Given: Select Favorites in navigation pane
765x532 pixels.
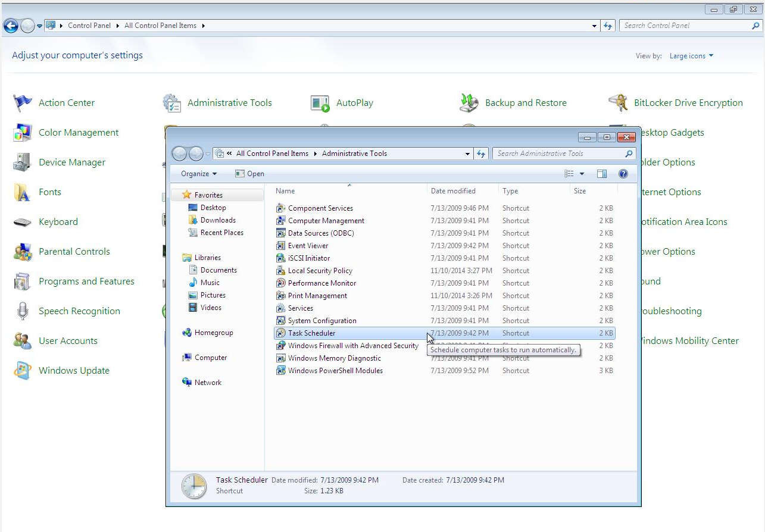Looking at the screenshot, I should point(208,195).
